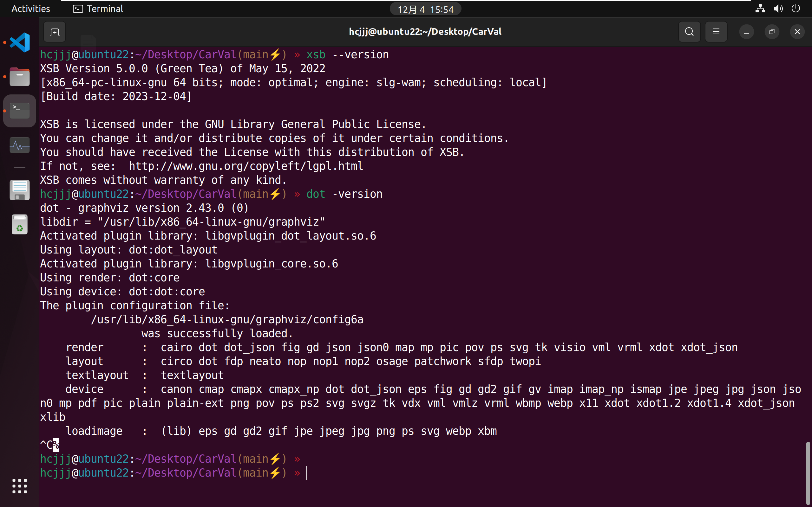Click the volume speaker icon
The width and height of the screenshot is (812, 507).
[x=778, y=9]
